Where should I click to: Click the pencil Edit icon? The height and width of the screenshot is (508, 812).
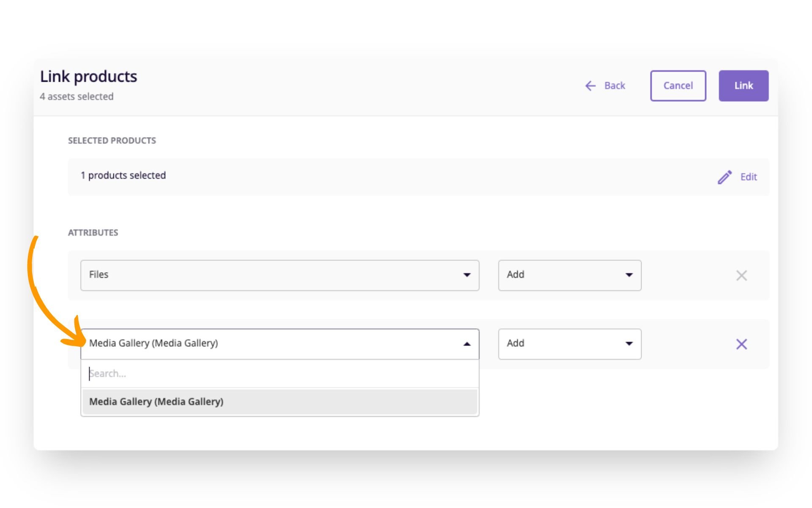click(x=724, y=177)
